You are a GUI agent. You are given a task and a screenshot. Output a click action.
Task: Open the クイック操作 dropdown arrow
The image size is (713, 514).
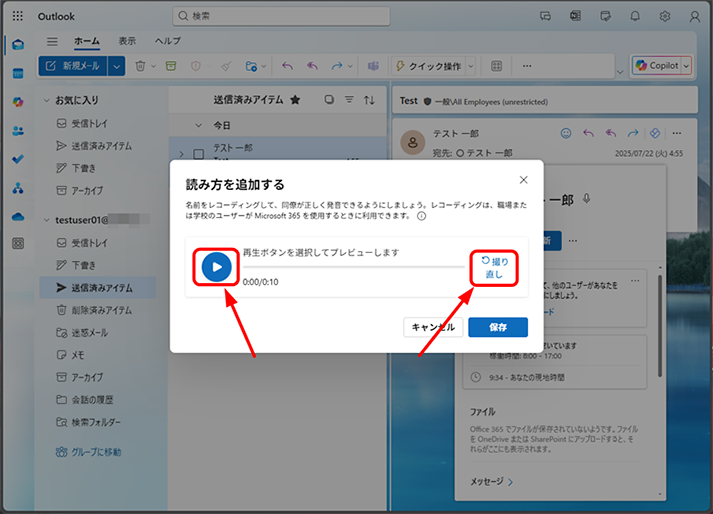471,66
